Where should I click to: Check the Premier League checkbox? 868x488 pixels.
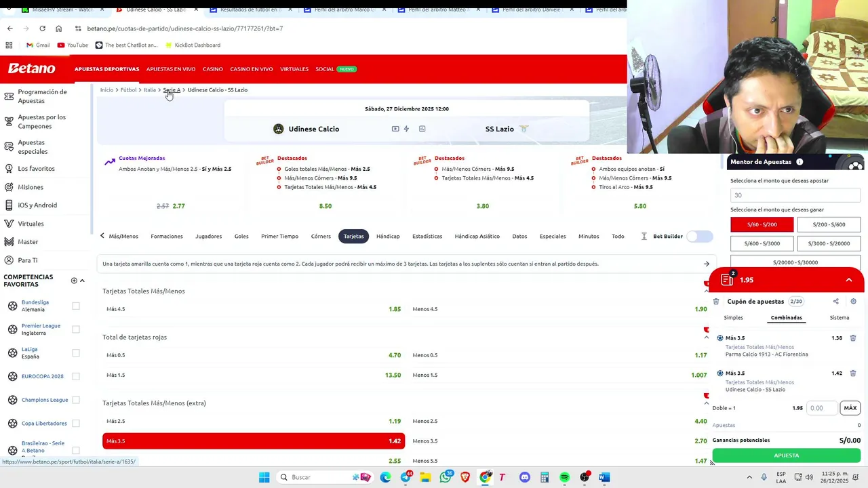(76, 329)
